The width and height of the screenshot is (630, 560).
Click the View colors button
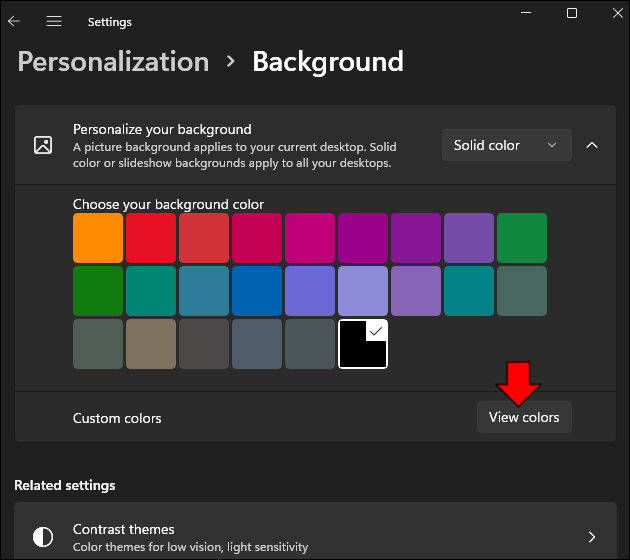(524, 417)
